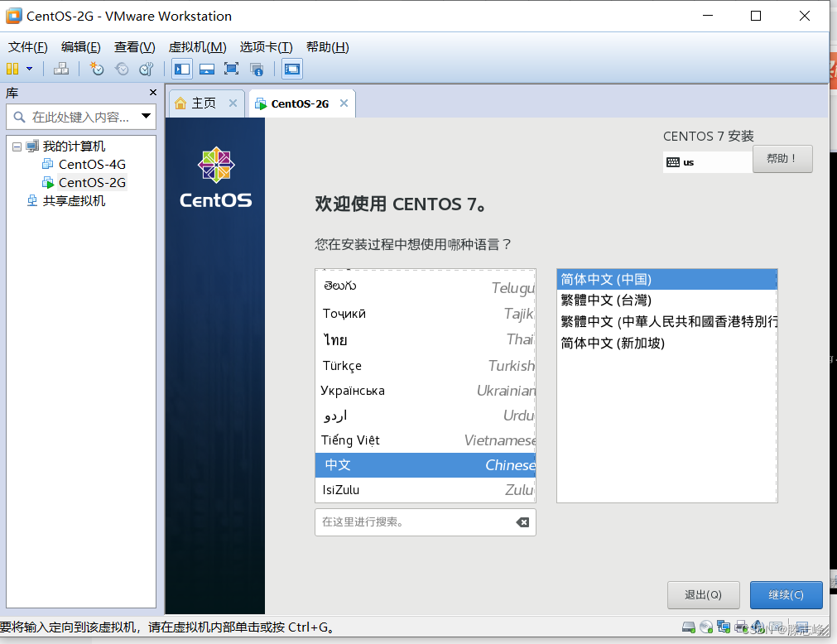Clear the language search box icon
Screen dimensions: 837x644
point(522,522)
